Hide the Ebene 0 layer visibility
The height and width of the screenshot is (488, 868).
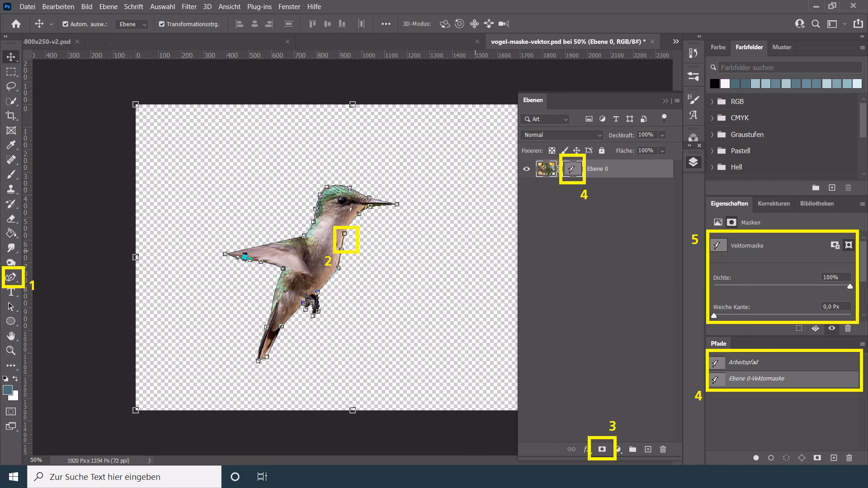pyautogui.click(x=526, y=169)
